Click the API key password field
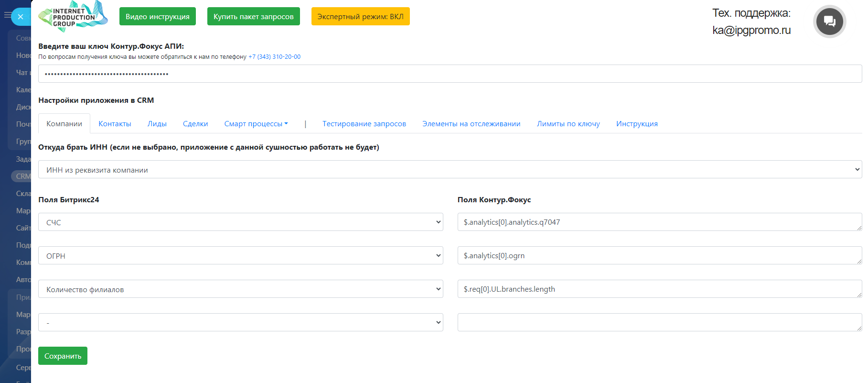The image size is (868, 383). click(x=450, y=74)
